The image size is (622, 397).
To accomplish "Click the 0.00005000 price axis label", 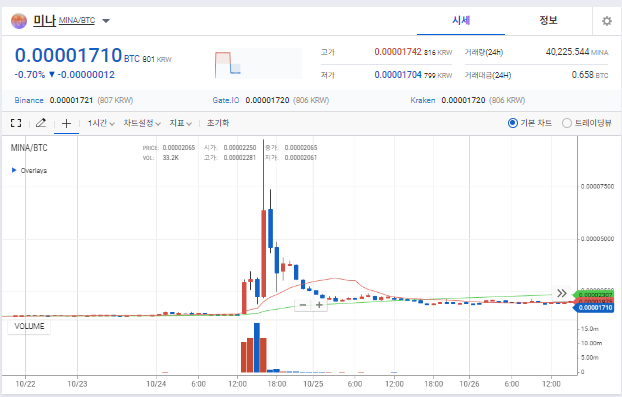I will click(x=597, y=238).
